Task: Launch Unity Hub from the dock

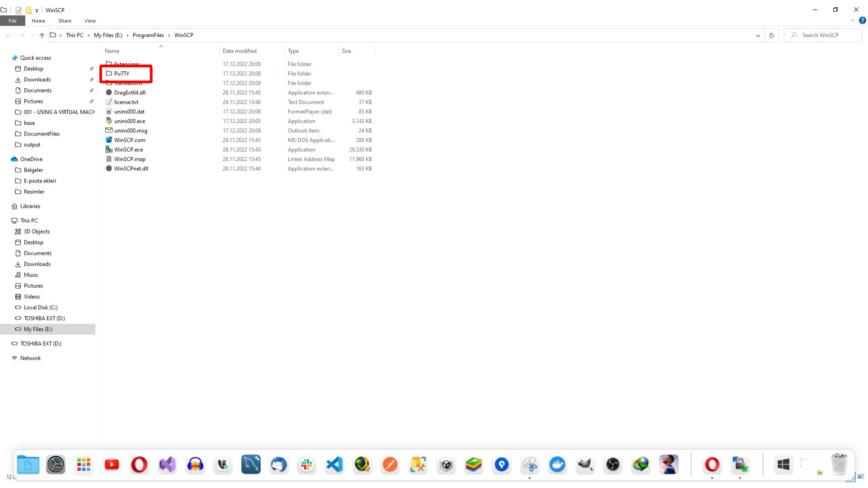Action: pos(446,465)
